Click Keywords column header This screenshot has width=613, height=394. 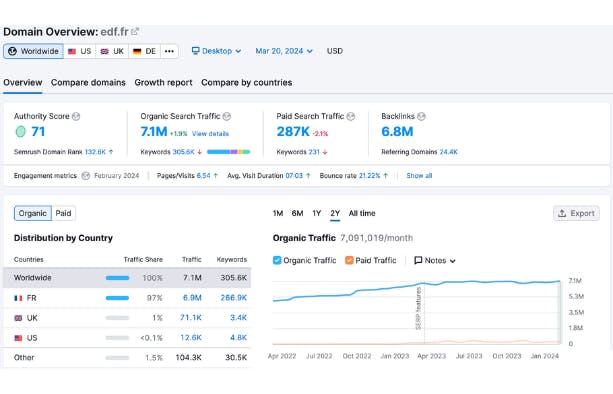(x=232, y=260)
